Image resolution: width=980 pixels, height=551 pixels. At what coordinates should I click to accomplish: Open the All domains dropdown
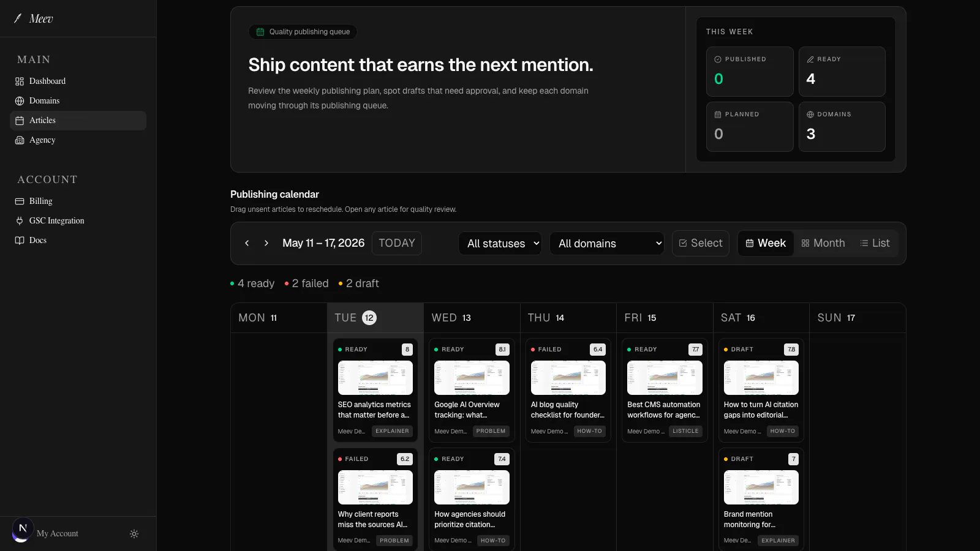[607, 243]
